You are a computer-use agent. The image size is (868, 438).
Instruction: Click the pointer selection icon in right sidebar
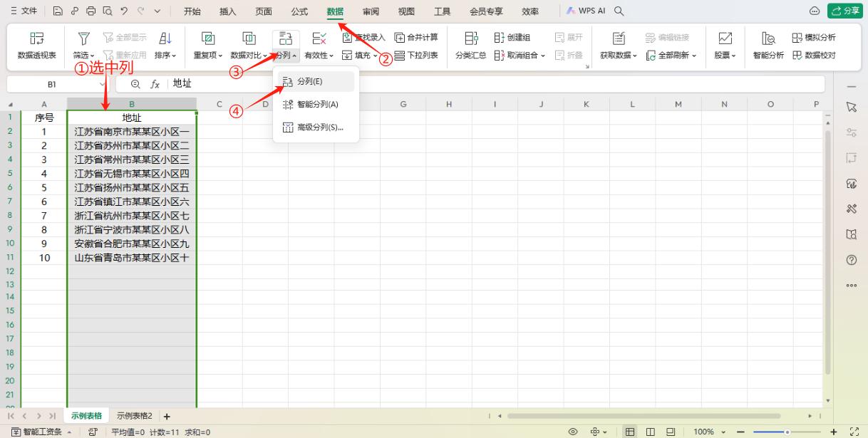coord(851,107)
